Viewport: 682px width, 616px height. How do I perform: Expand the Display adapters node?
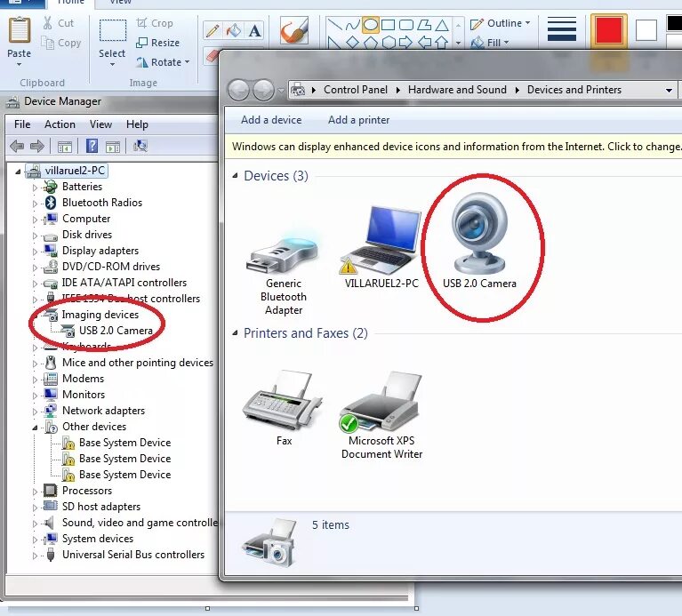35,252
